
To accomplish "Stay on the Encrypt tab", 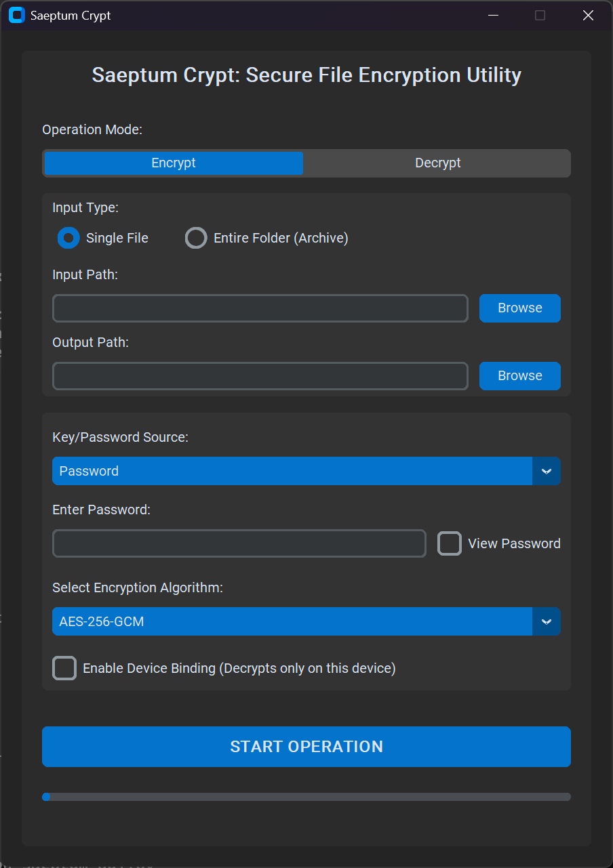I will tap(173, 163).
